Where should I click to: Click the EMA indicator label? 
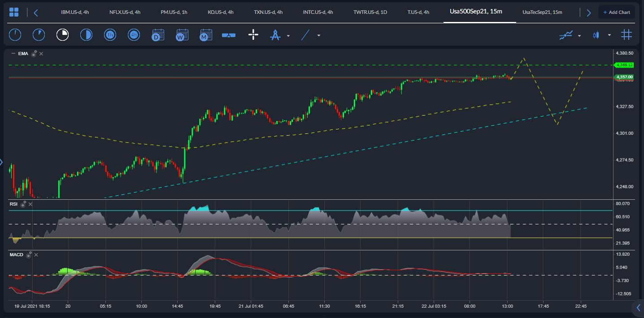click(x=23, y=54)
